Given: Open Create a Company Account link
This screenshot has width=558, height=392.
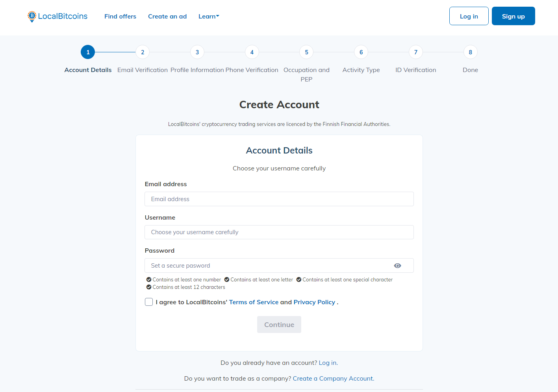Looking at the screenshot, I should click(x=334, y=379).
